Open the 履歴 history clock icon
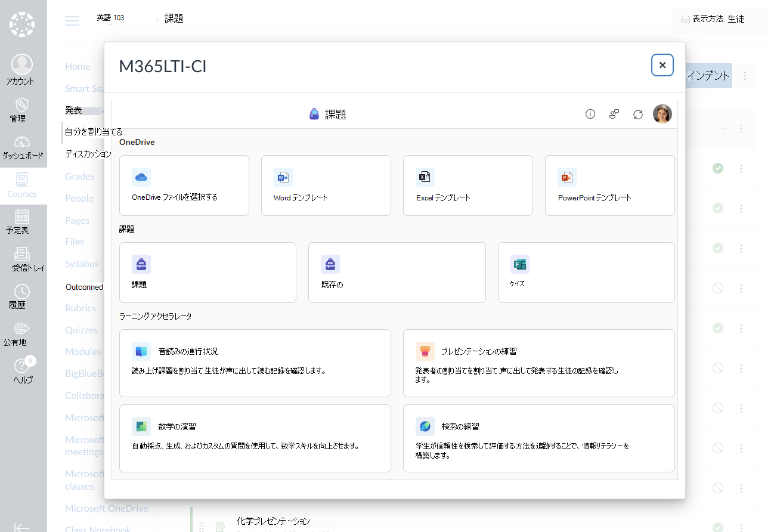This screenshot has width=774, height=532. coord(22,291)
